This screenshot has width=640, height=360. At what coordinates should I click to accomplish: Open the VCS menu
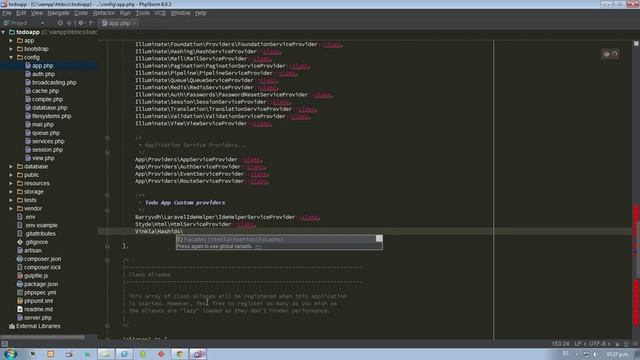[160, 13]
